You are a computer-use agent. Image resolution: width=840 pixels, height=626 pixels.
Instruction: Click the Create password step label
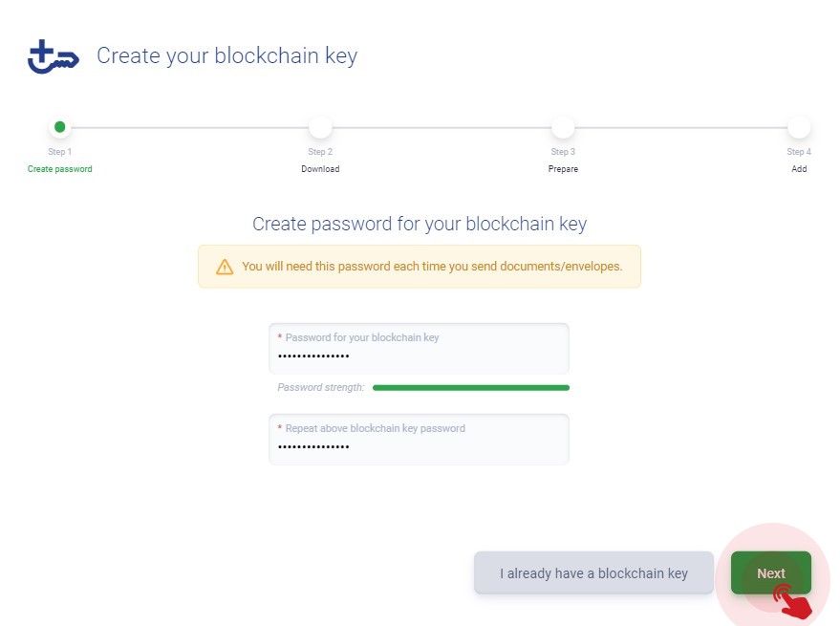coord(60,169)
